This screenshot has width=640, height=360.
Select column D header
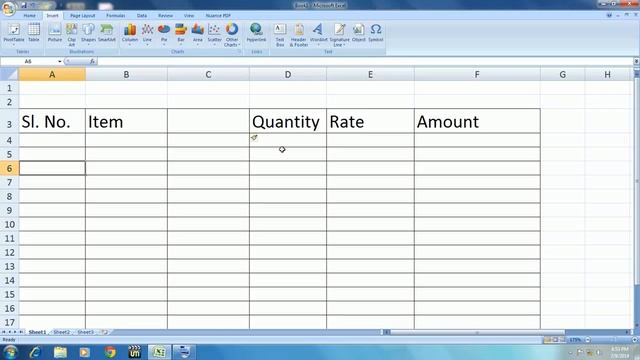(x=288, y=74)
